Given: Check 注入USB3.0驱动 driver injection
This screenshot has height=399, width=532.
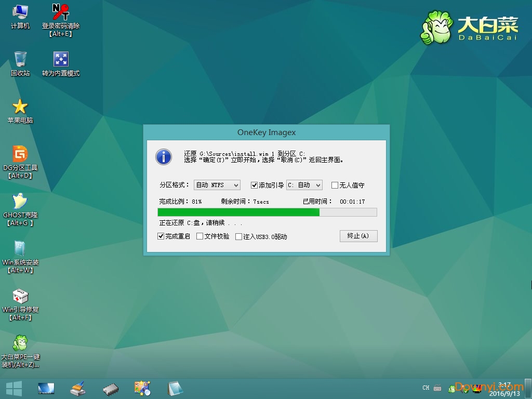Looking at the screenshot, I should 238,236.
